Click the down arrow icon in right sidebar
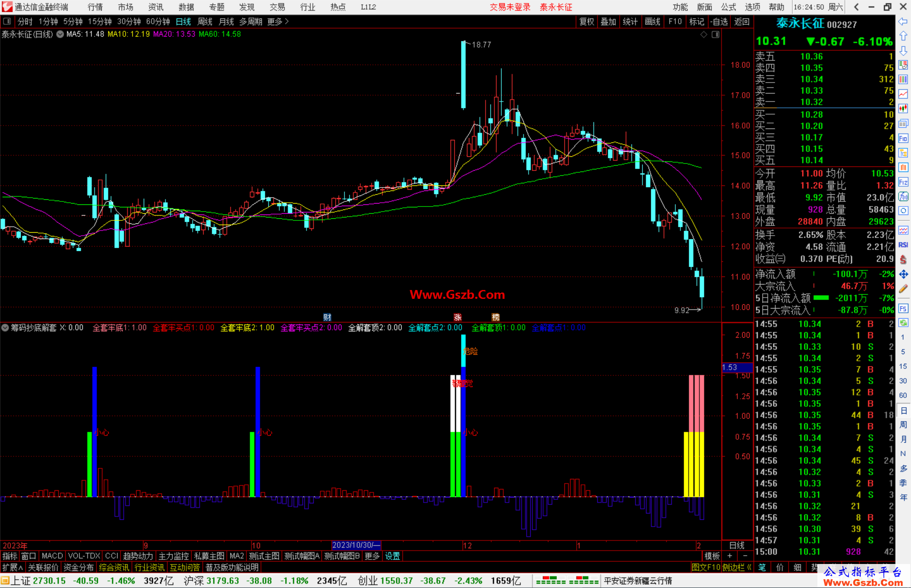This screenshot has height=588, width=911. [x=903, y=51]
